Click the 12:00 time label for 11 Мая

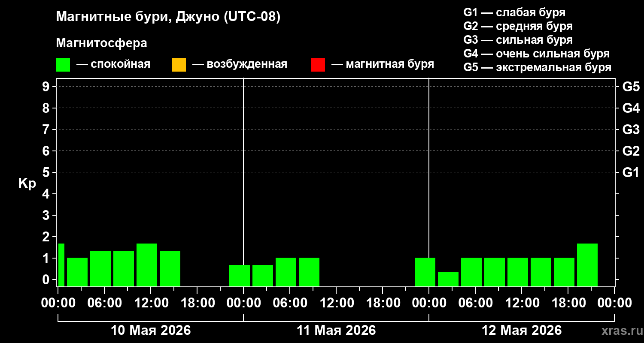pyautogui.click(x=336, y=303)
